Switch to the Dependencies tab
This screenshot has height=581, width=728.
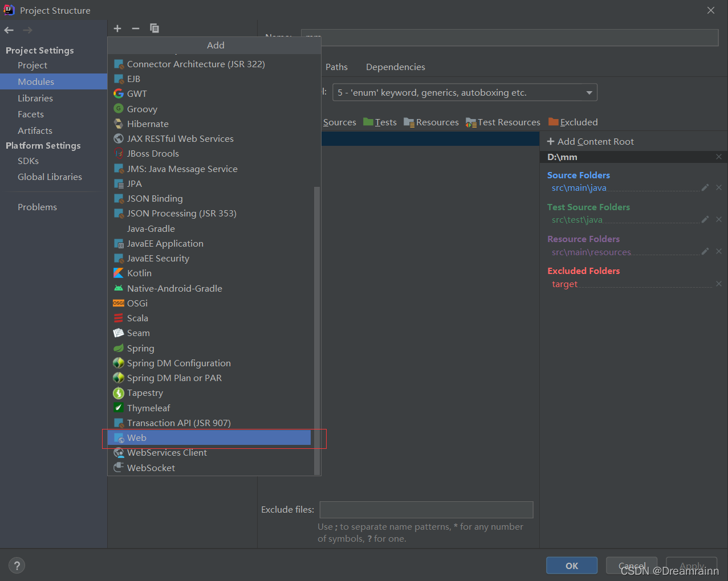point(396,67)
